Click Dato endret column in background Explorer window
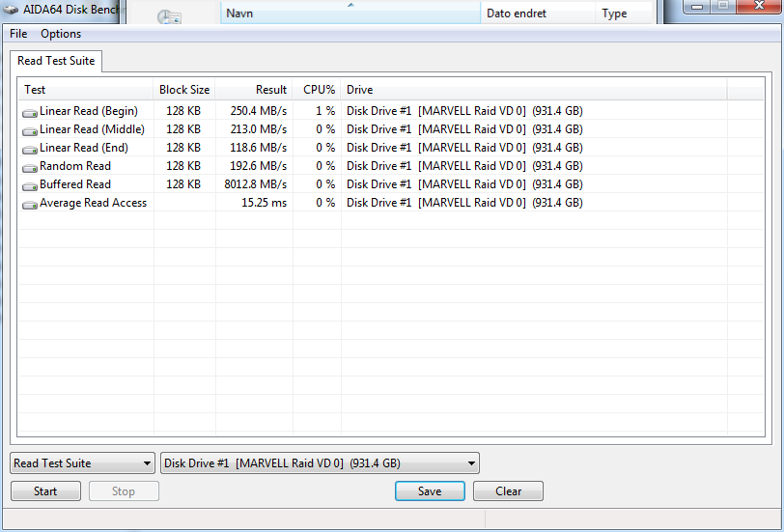 tap(538, 13)
